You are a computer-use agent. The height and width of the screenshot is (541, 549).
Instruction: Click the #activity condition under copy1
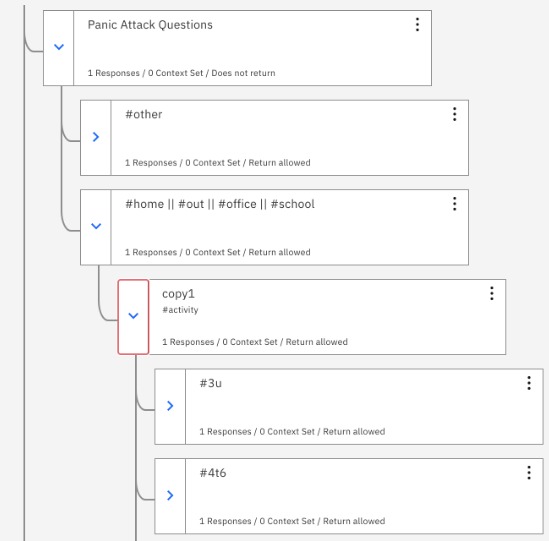click(180, 310)
